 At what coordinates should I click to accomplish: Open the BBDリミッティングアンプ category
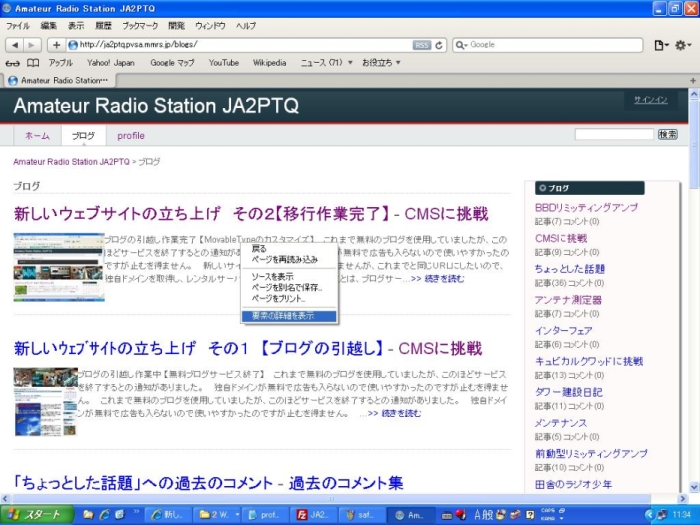click(586, 208)
